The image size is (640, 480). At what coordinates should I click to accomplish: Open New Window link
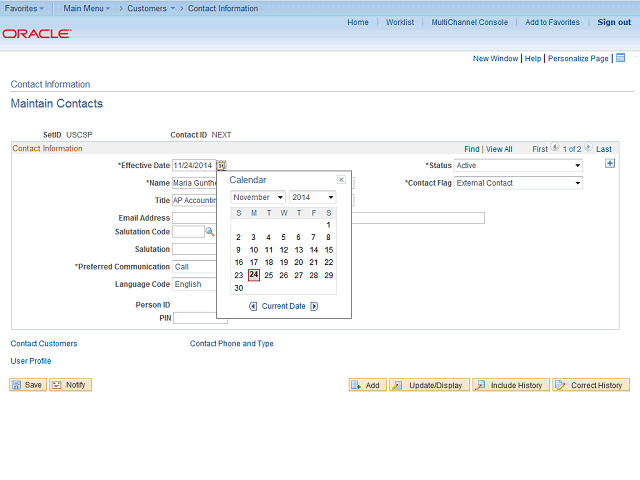(x=495, y=58)
